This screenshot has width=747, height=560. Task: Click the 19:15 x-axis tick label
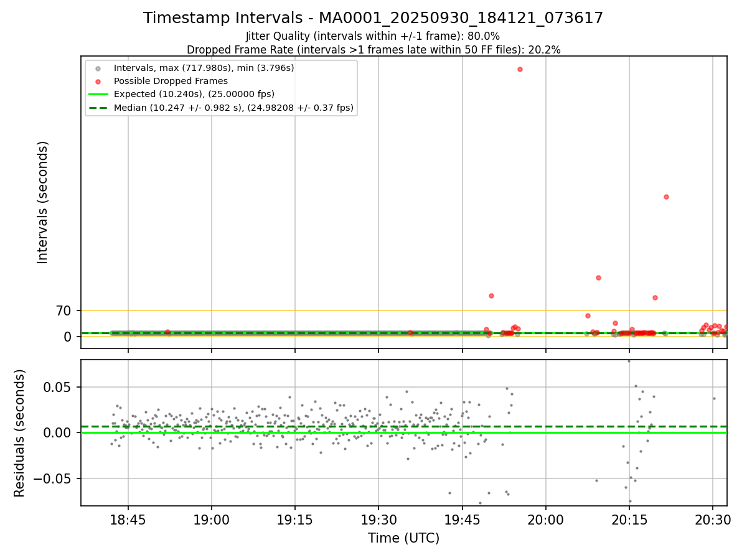295,520
